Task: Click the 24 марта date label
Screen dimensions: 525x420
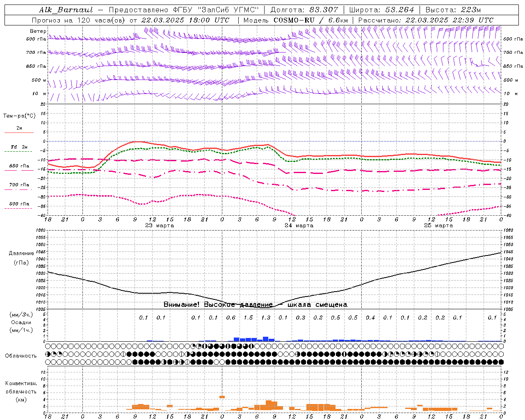Action: coord(299,225)
